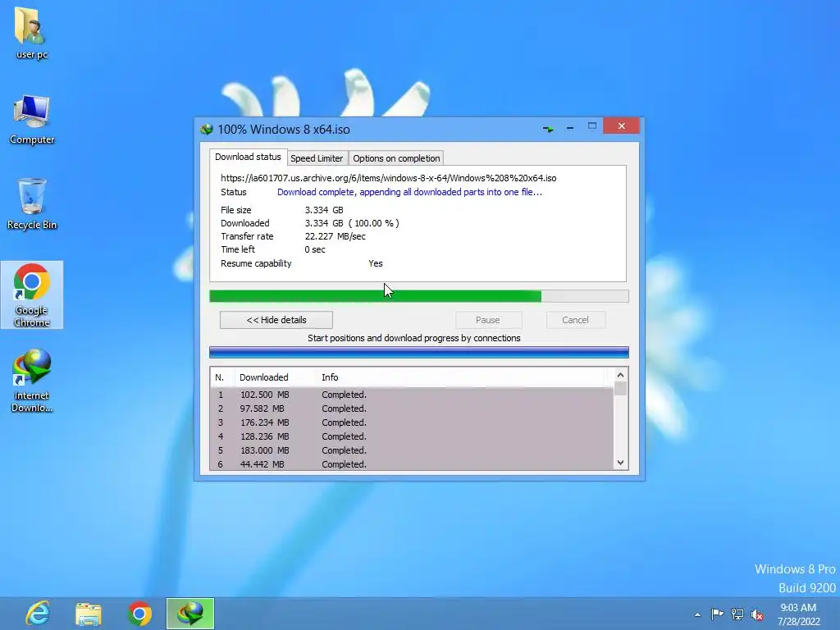
Task: Click the green arrow tray icon in the title bar
Action: coord(548,129)
